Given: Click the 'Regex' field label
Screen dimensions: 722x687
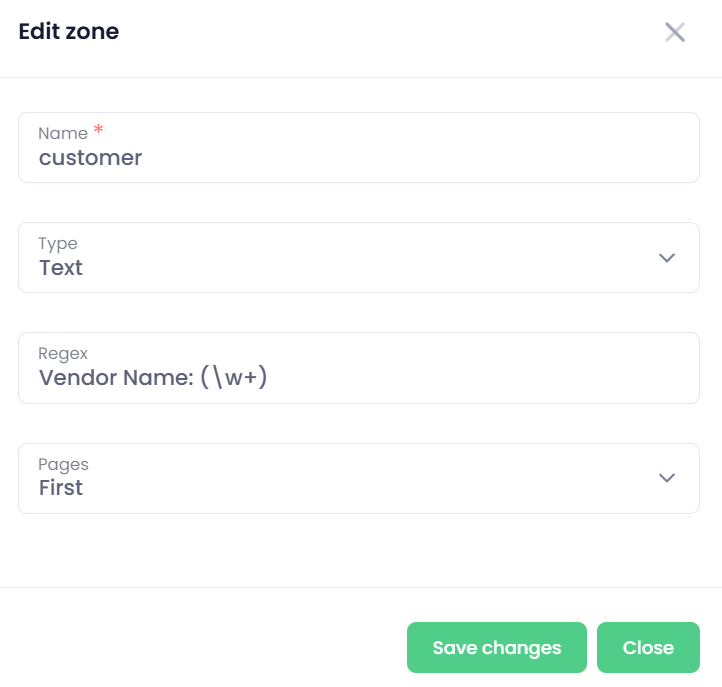Looking at the screenshot, I should 63,353.
